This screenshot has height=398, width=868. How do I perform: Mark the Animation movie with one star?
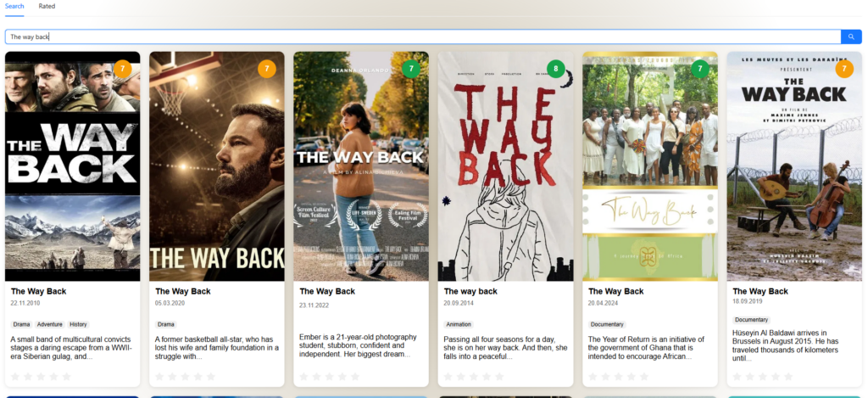click(x=448, y=377)
